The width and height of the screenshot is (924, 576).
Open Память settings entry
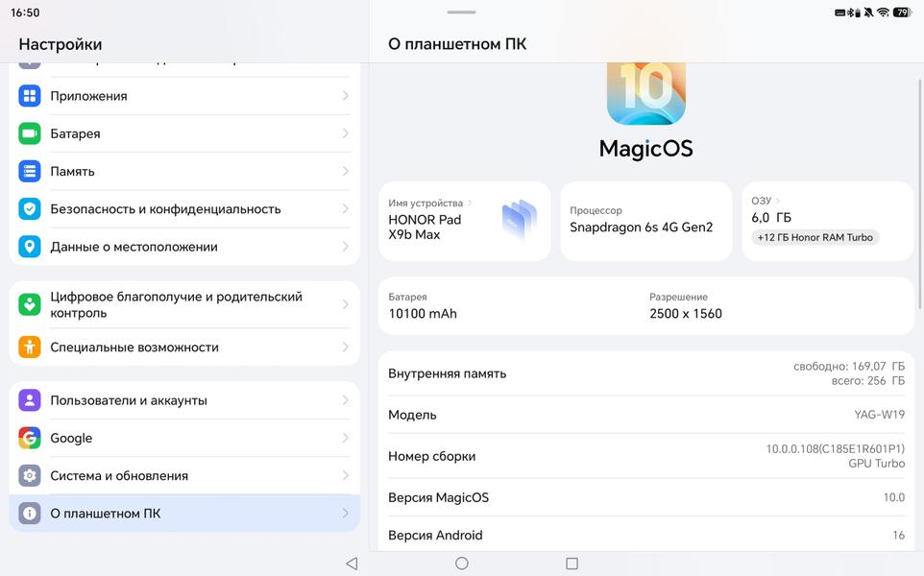184,171
